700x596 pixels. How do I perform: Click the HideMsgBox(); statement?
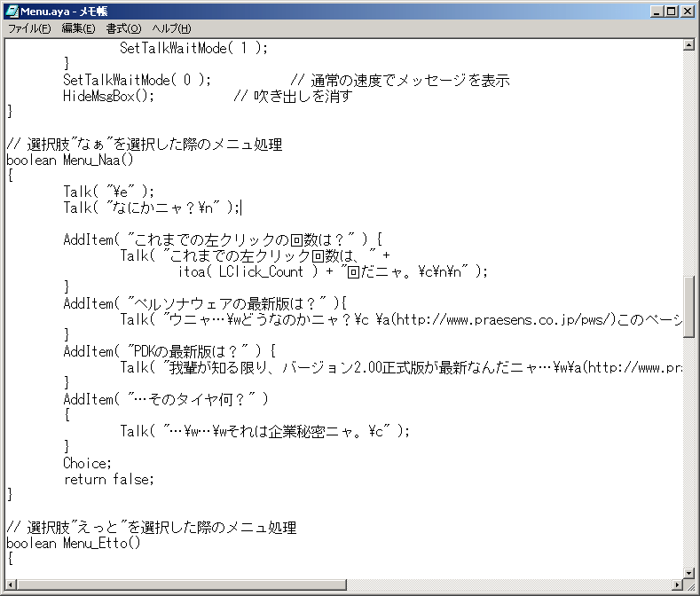coord(108,96)
